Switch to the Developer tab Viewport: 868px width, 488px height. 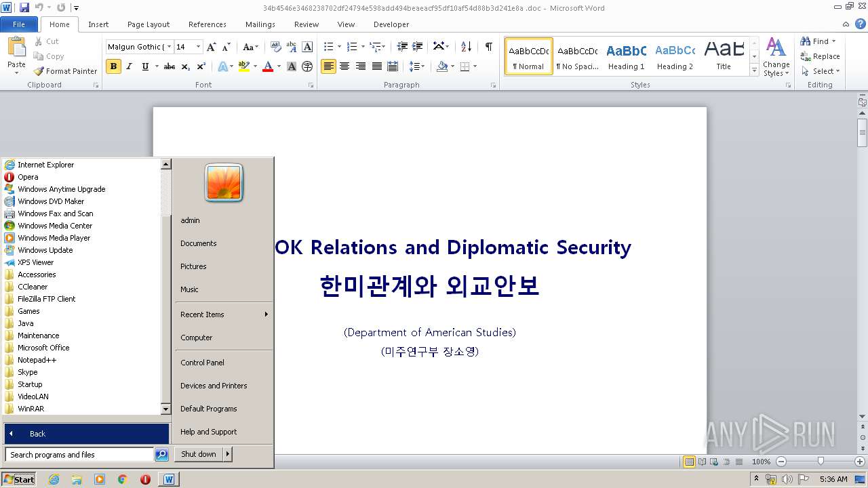[x=391, y=24]
